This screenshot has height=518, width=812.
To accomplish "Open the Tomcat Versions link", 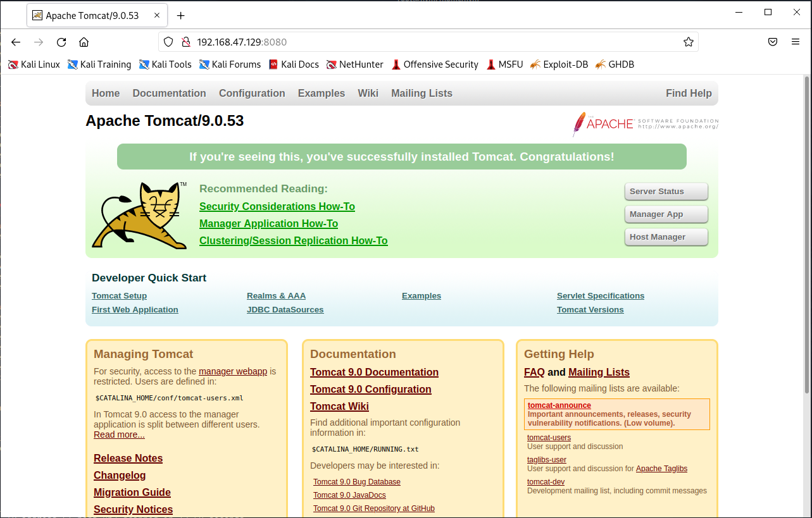I will tap(590, 310).
